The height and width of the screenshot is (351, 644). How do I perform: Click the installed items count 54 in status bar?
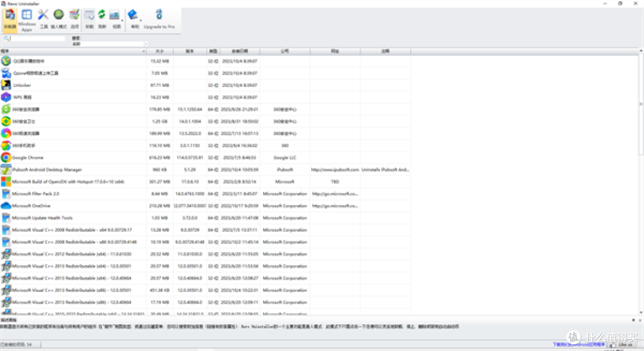[17, 344]
